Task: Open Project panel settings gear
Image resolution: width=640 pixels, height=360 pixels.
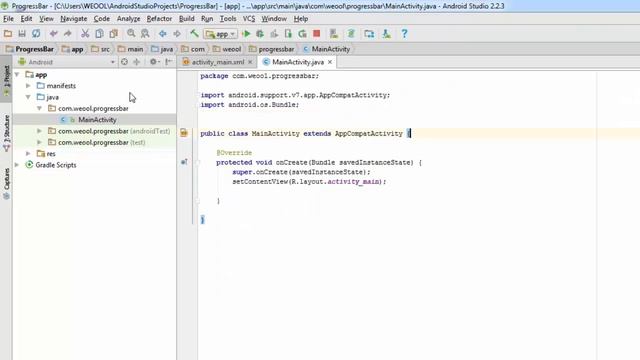Action: (154, 62)
